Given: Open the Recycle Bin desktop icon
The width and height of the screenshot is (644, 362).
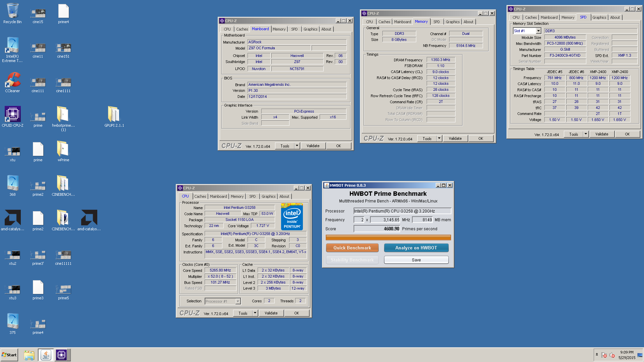Looking at the screenshot, I should pos(12,13).
